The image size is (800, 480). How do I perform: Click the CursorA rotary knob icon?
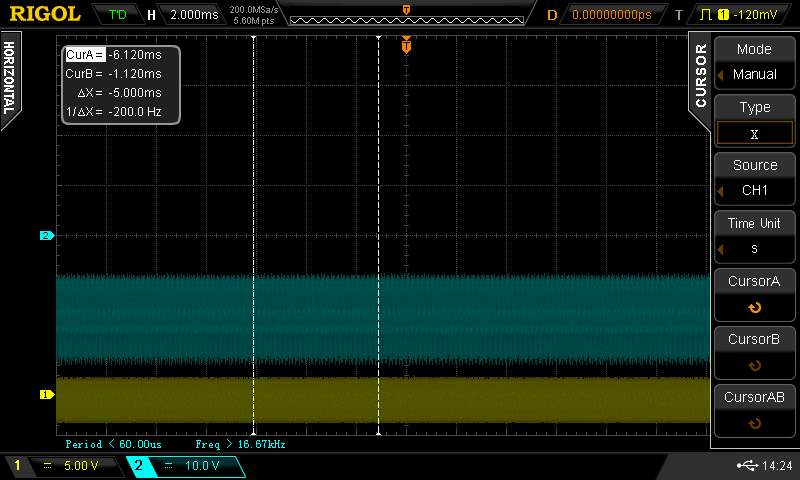click(754, 308)
